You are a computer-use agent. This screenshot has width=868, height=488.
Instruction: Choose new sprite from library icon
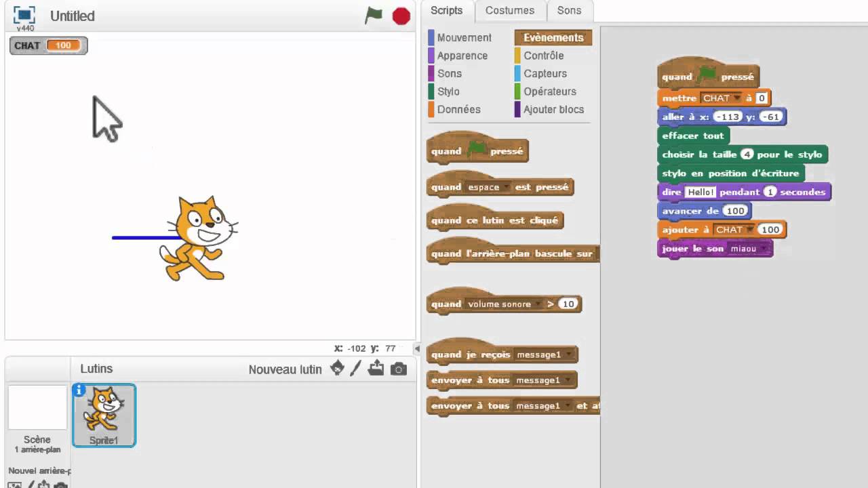pos(337,368)
